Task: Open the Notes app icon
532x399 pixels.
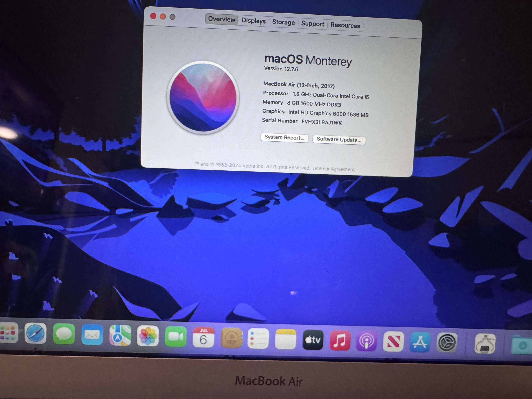Action: tap(285, 339)
